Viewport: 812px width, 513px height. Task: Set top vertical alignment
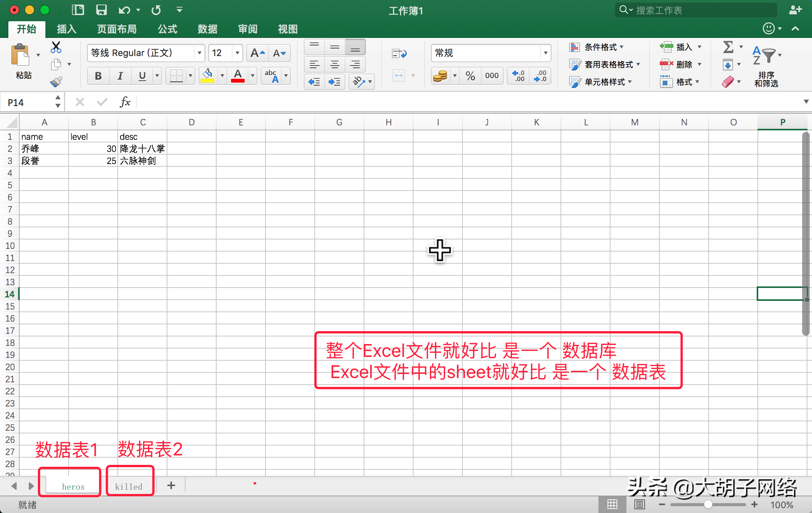(314, 47)
